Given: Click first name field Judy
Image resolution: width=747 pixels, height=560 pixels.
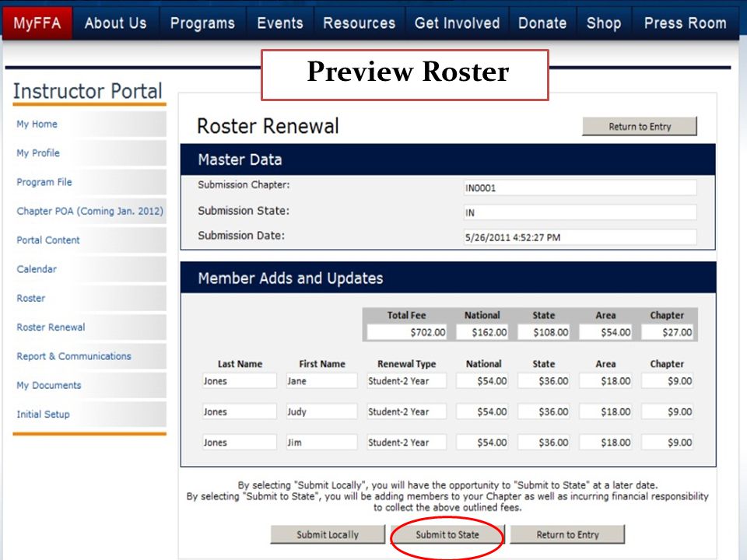Looking at the screenshot, I should tap(321, 412).
